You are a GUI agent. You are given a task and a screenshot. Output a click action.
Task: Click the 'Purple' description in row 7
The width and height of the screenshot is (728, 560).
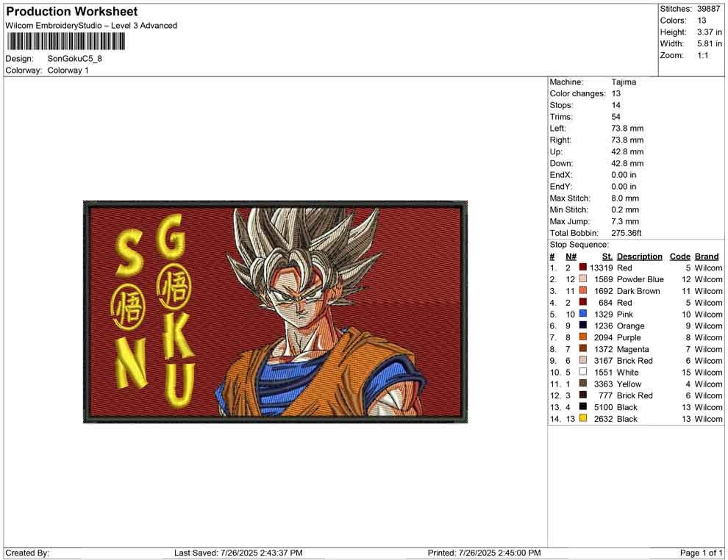[629, 337]
